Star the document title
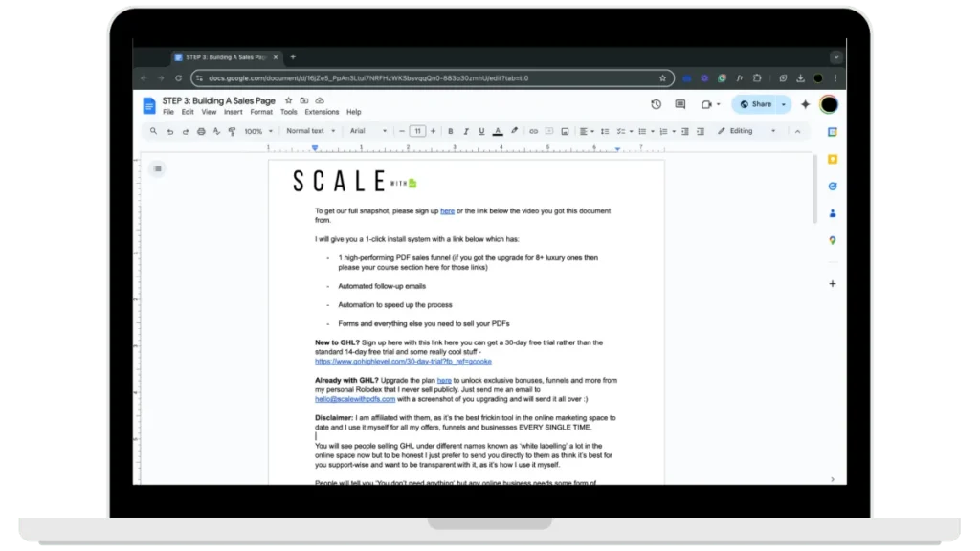The height and width of the screenshot is (551, 980). [x=288, y=100]
